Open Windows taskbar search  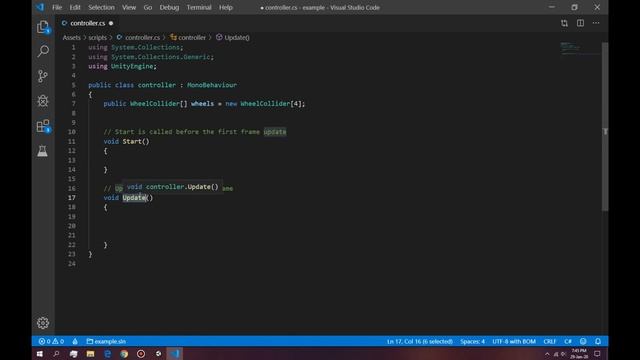point(56,354)
